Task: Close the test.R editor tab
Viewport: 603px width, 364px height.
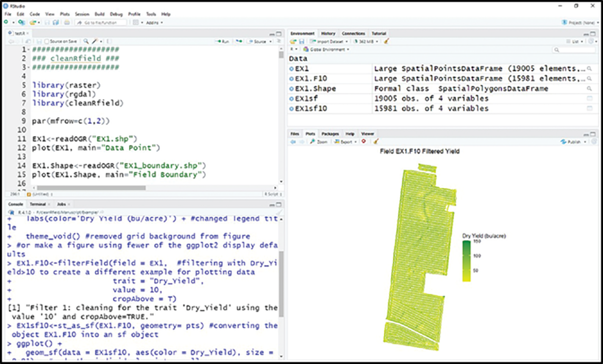Action: coord(27,34)
